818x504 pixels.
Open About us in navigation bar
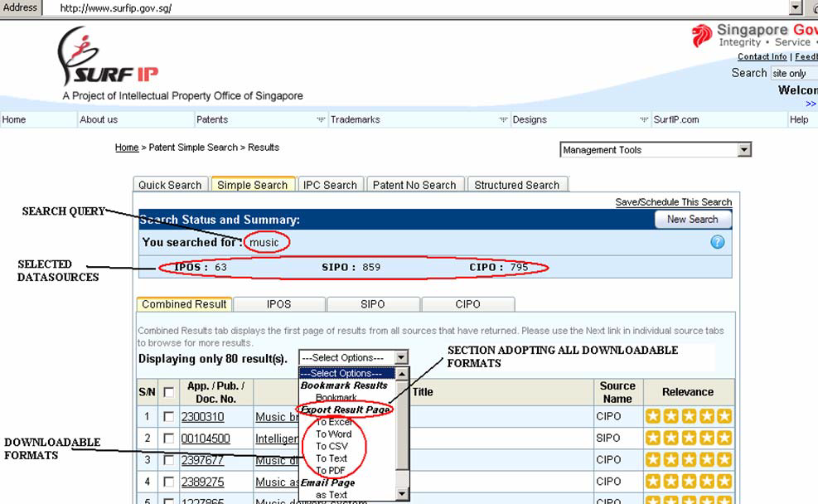99,119
